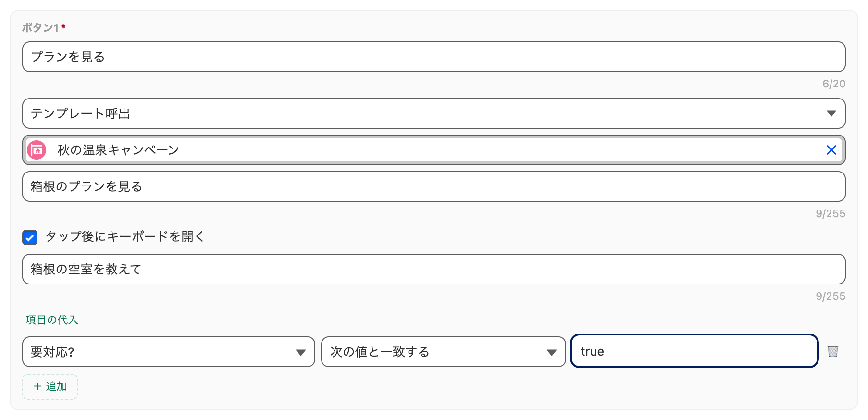Open the テンプレート呼出 action dropdown
Image resolution: width=868 pixels, height=420 pixels.
434,113
